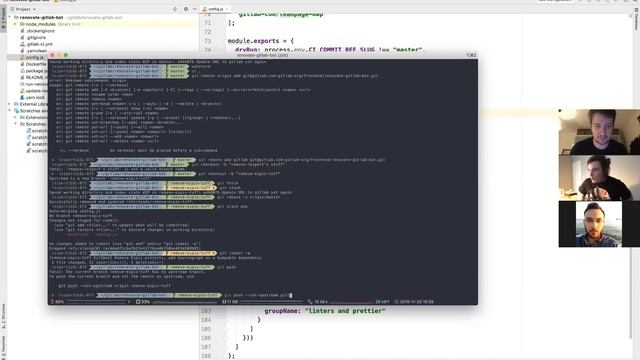Screen dimensions: 640x360
Task: Click the 2019-11-20 date in terminal status
Action: [x=413, y=302]
